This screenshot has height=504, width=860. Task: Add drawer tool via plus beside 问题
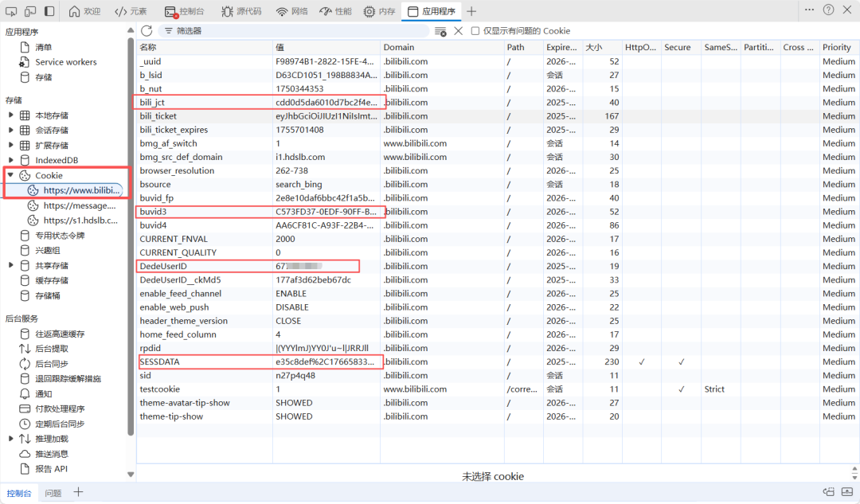[78, 492]
